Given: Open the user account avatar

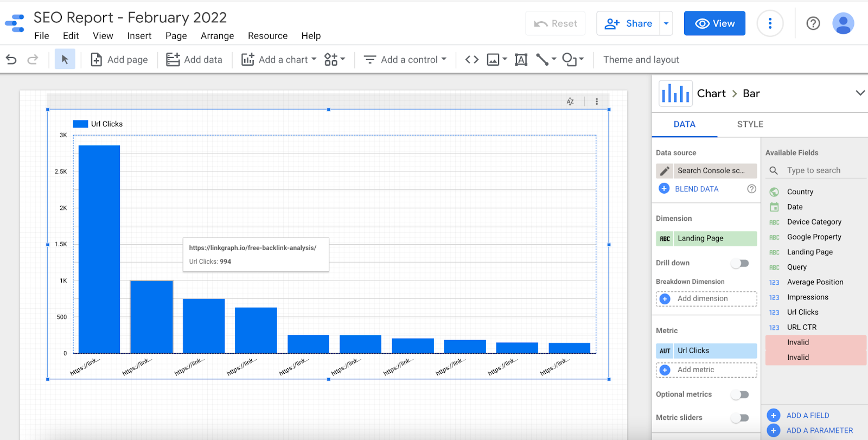Looking at the screenshot, I should (843, 23).
